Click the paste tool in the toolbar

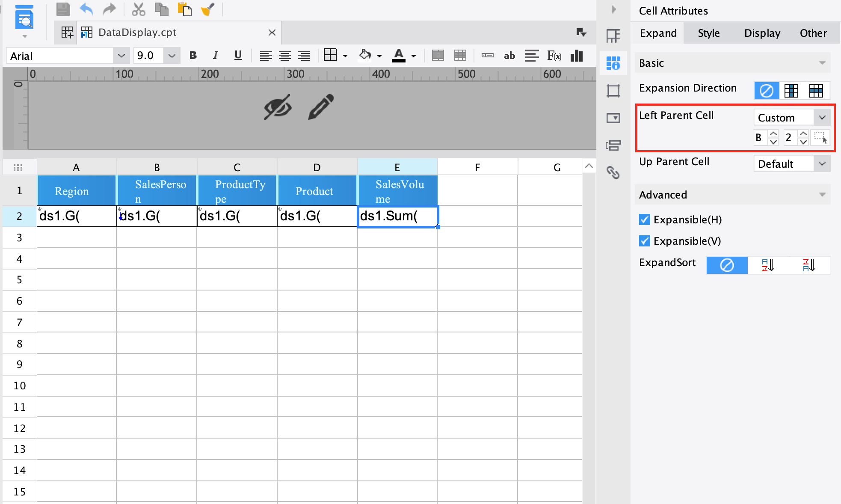tap(186, 9)
